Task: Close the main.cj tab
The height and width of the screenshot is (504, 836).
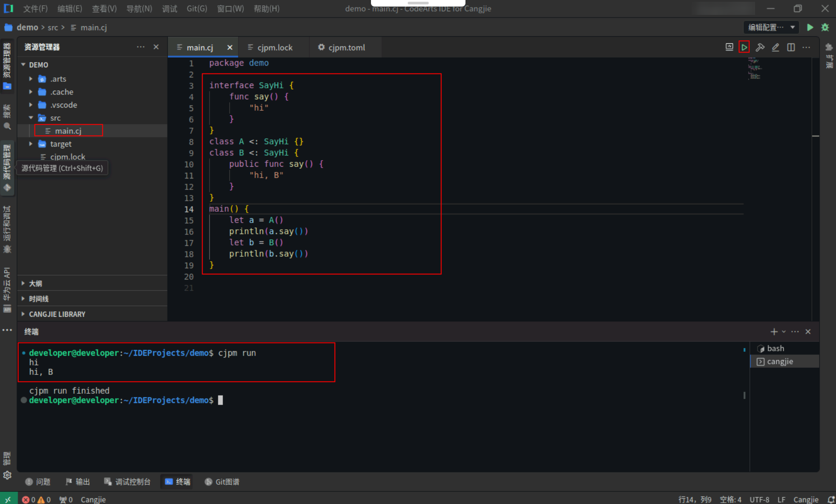Action: pyautogui.click(x=230, y=47)
